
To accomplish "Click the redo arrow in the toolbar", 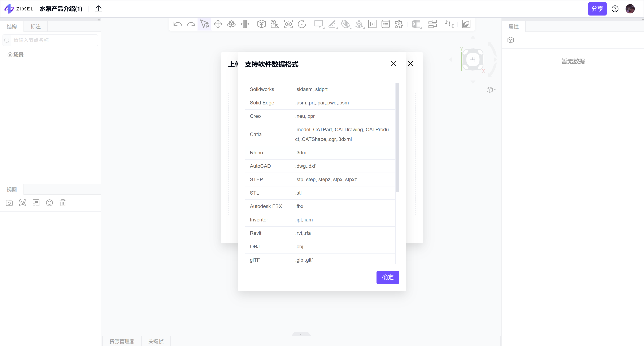I will point(191,24).
